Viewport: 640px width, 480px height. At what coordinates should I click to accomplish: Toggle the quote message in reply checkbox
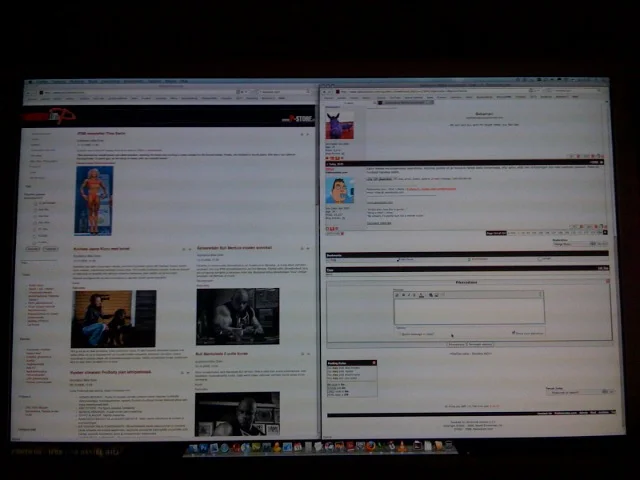tap(399, 333)
